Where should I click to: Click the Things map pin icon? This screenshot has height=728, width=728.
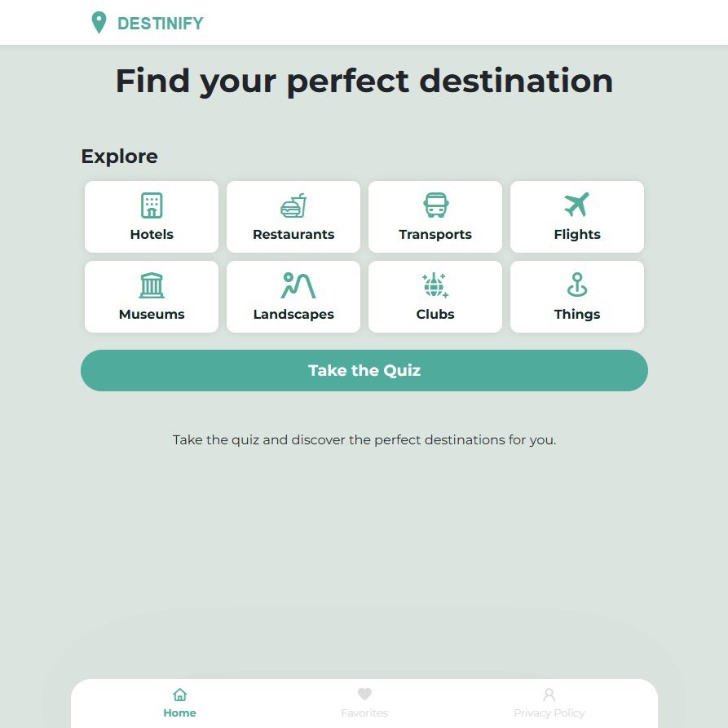(x=577, y=285)
